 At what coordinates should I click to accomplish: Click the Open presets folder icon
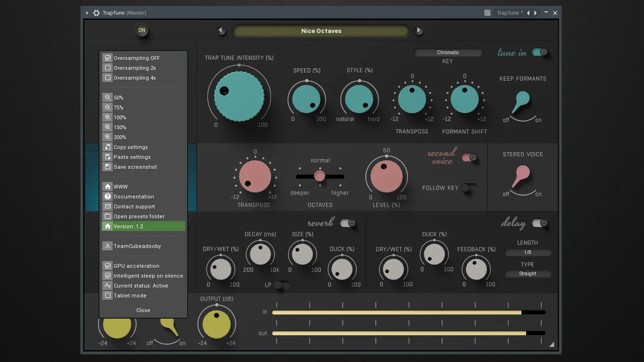point(107,216)
